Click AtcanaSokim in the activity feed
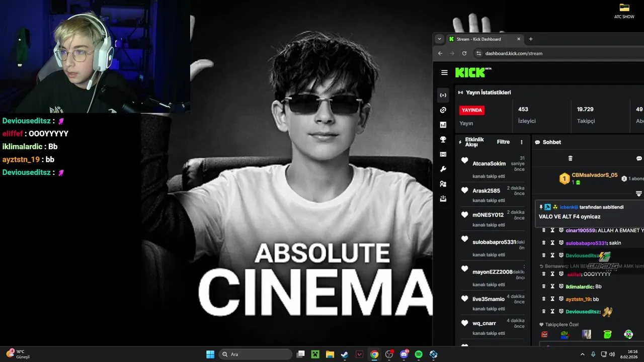This screenshot has width=644, height=362. (489, 163)
